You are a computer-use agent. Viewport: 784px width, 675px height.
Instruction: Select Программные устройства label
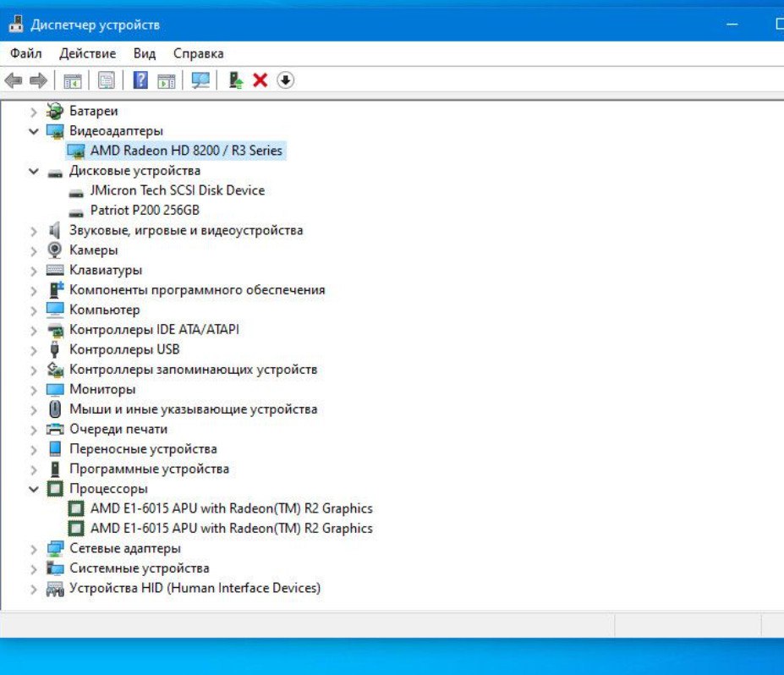click(149, 469)
